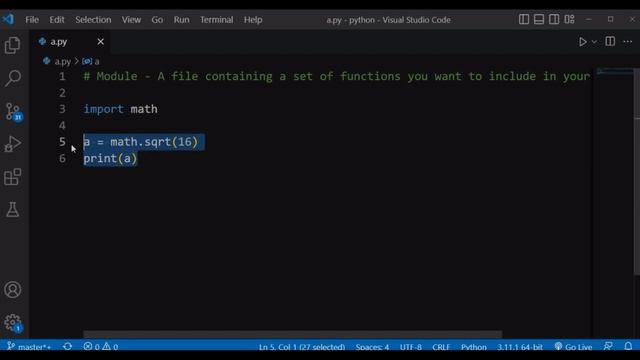This screenshot has width=640, height=360.
Task: Open the Terminal menu
Action: click(x=216, y=20)
